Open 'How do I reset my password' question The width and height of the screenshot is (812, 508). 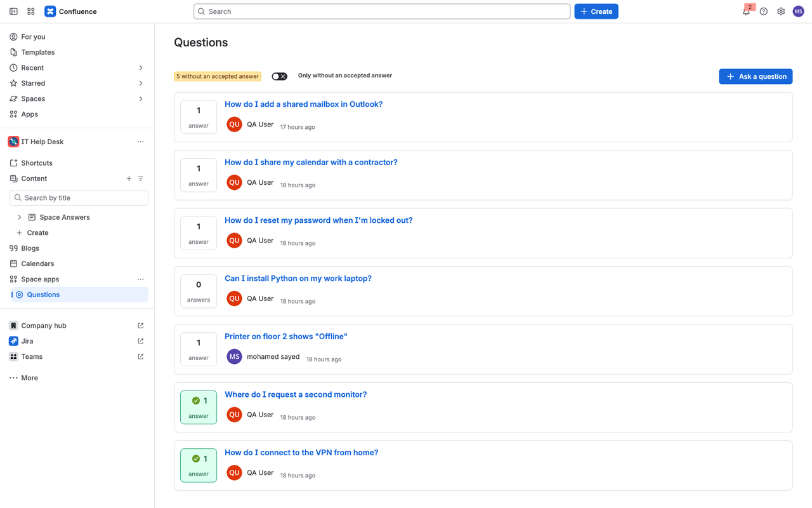coord(318,220)
